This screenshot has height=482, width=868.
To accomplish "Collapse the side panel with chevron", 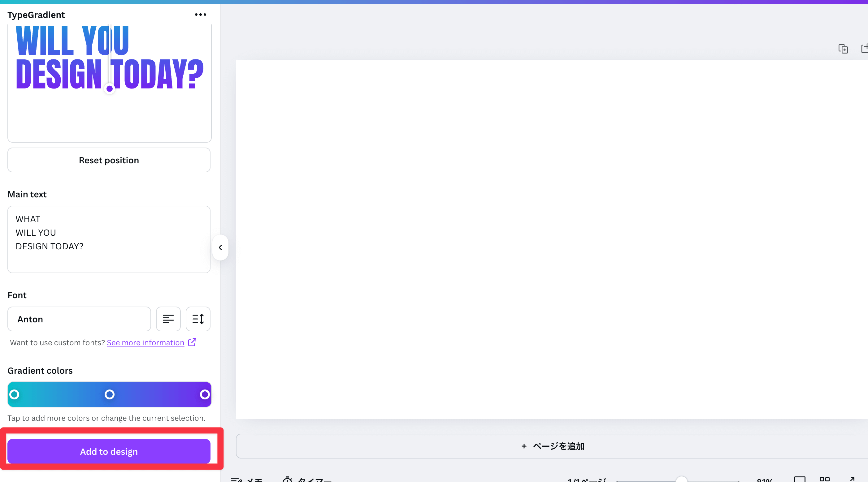I will tap(220, 247).
